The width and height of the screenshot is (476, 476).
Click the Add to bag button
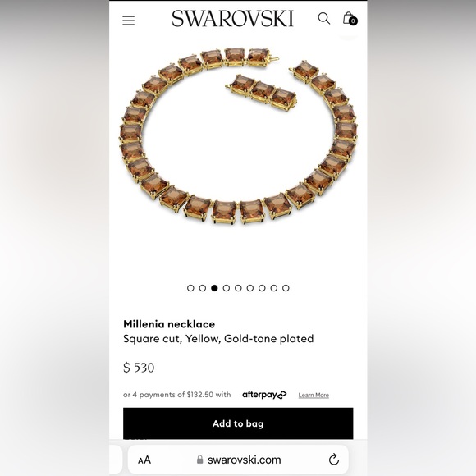tap(238, 423)
